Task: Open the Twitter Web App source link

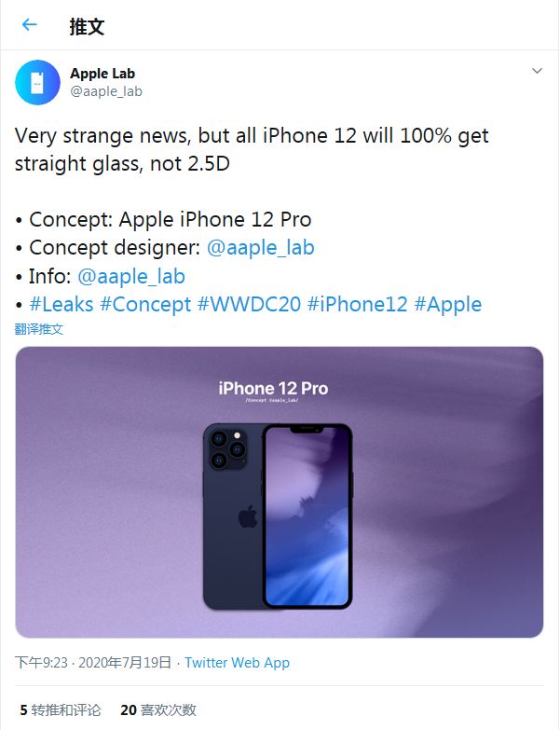Action: click(x=237, y=663)
